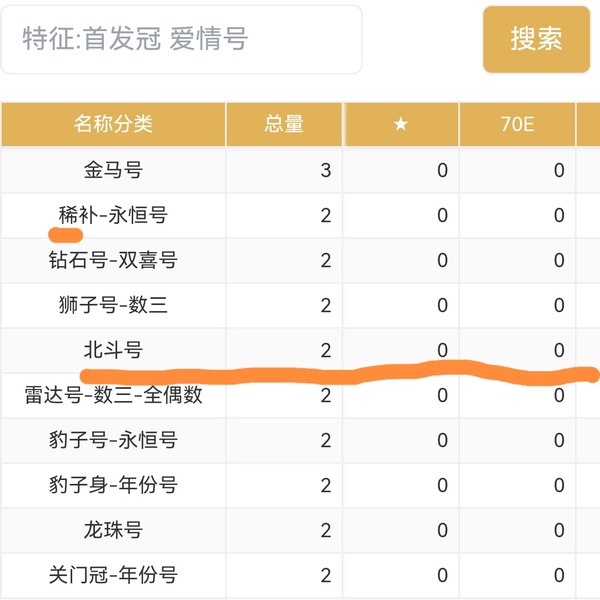Focus the 特征 search input field
Viewport: 600px width, 600px height.
pyautogui.click(x=181, y=39)
